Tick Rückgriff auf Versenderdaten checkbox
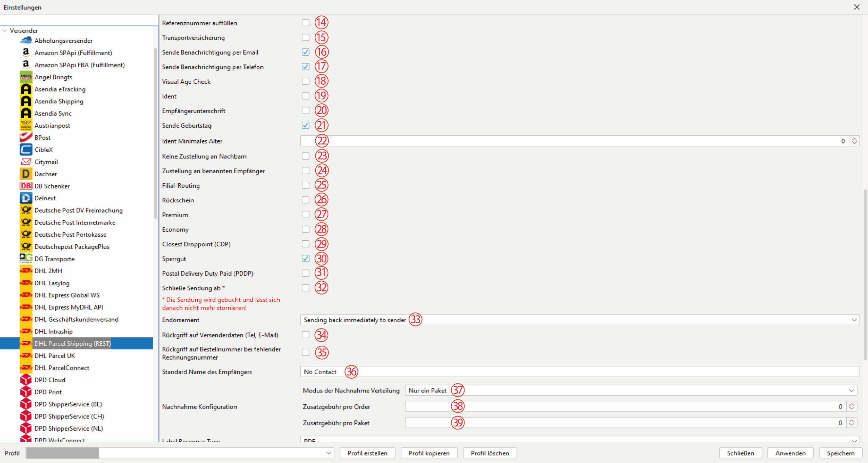This screenshot has width=868, height=463. pyautogui.click(x=305, y=335)
